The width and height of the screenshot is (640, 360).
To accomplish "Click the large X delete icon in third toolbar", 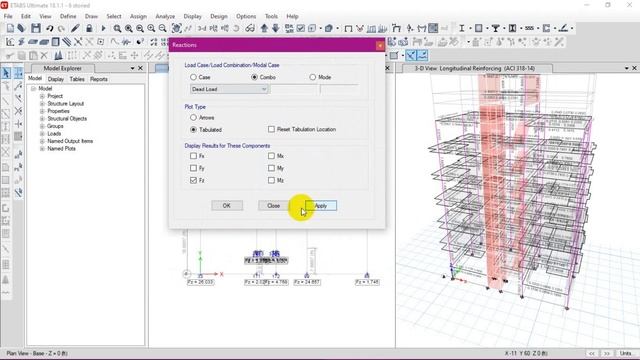I will point(44,55).
